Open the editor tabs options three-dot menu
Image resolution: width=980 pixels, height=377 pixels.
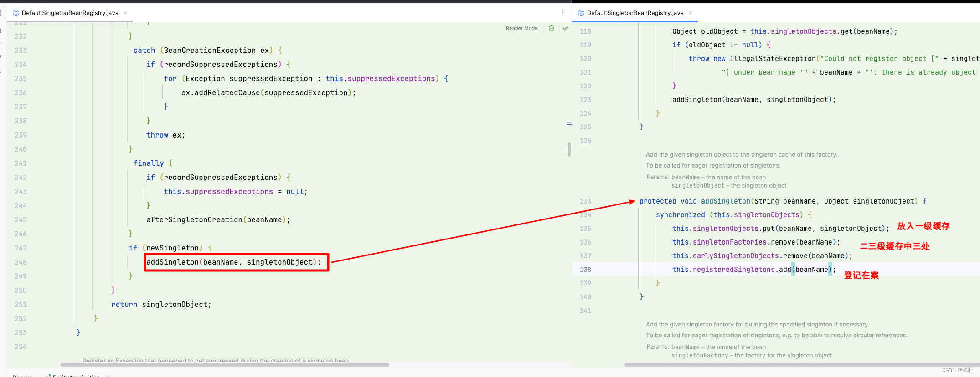coord(563,13)
